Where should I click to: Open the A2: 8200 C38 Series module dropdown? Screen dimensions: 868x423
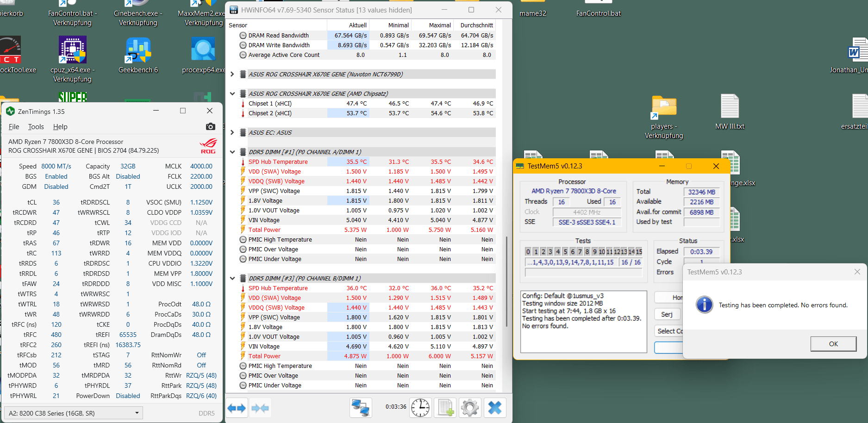(74, 413)
